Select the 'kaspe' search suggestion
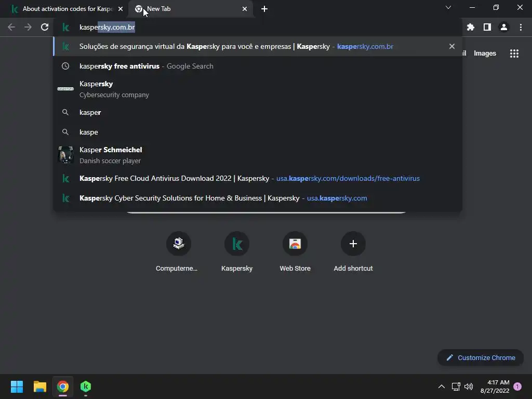 (x=257, y=132)
